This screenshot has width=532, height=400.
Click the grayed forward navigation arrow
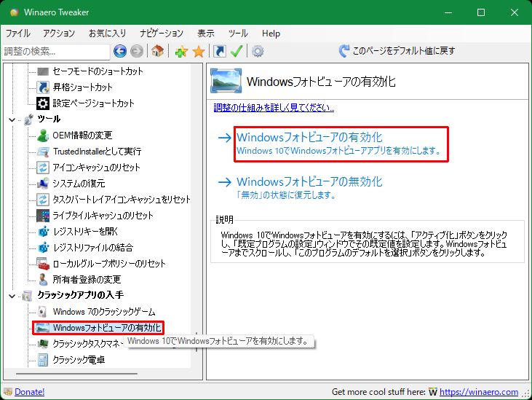tap(137, 51)
